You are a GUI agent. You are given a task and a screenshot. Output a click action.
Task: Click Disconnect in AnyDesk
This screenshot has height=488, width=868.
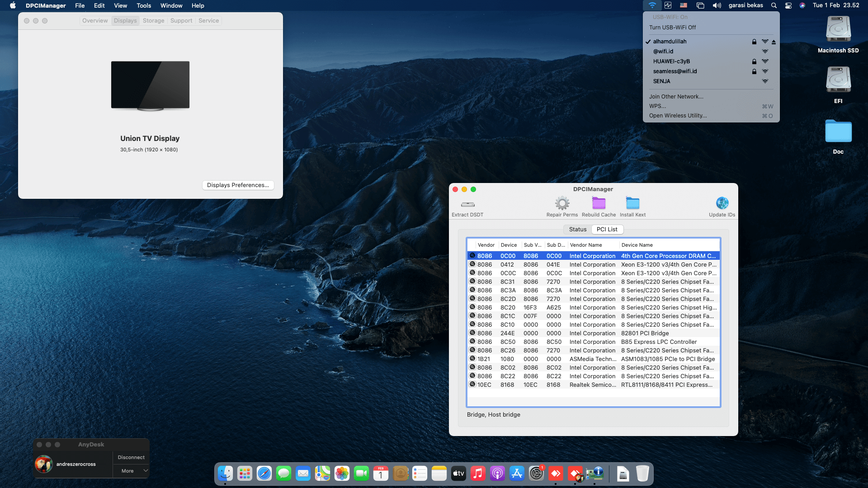coord(131,457)
